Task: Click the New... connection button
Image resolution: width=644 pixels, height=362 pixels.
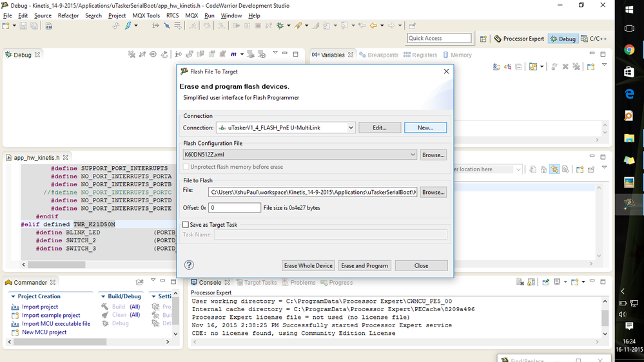Action: click(425, 128)
